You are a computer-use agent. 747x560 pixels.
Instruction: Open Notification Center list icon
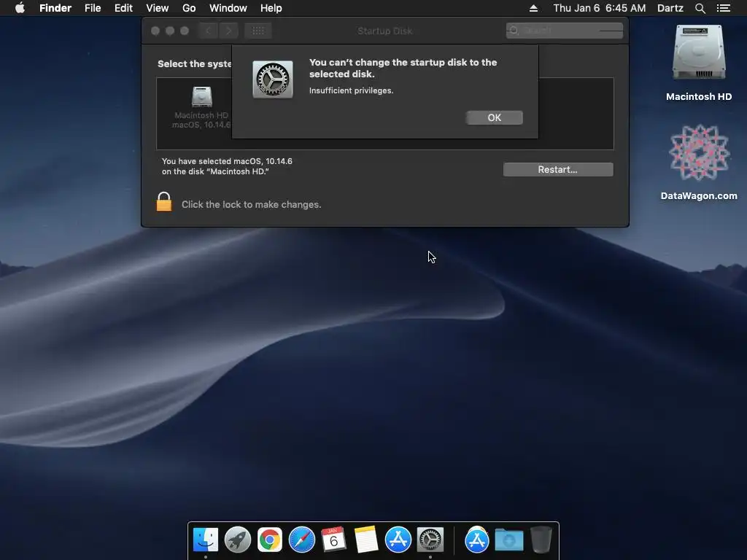coord(723,8)
